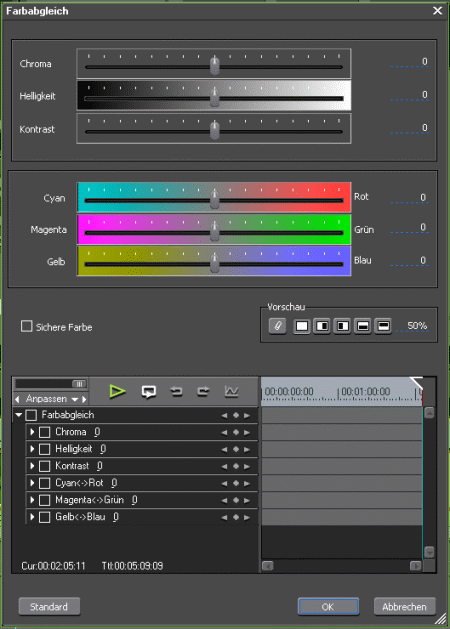Click the timeline vertical scrollbar down arrow

click(x=429, y=552)
